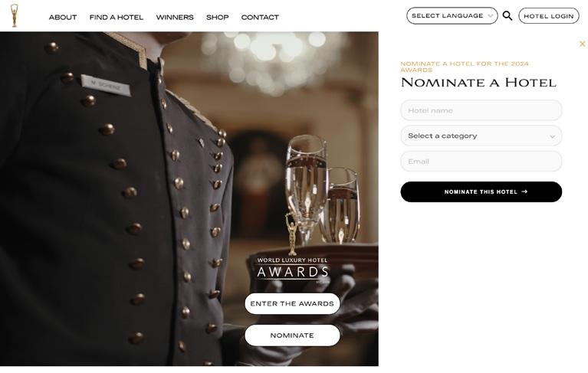588x373 pixels.
Task: Go to Find a Hotel page
Action: (x=117, y=17)
